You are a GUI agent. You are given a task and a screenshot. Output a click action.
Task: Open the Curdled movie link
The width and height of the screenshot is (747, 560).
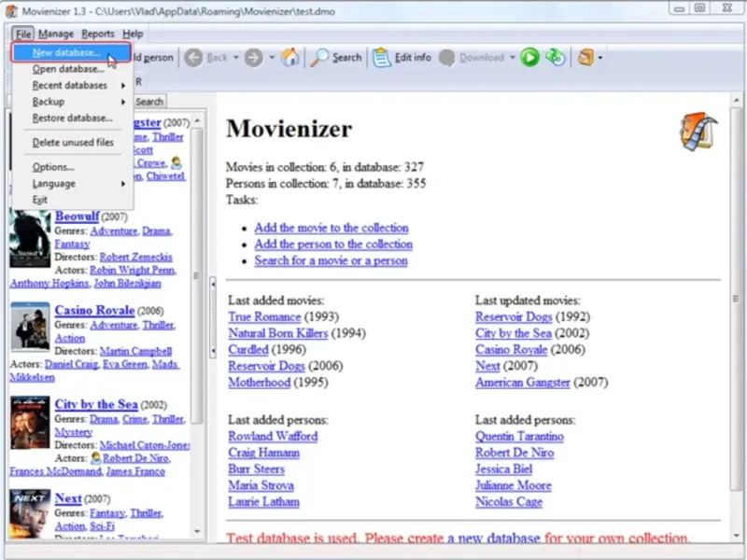click(x=248, y=349)
